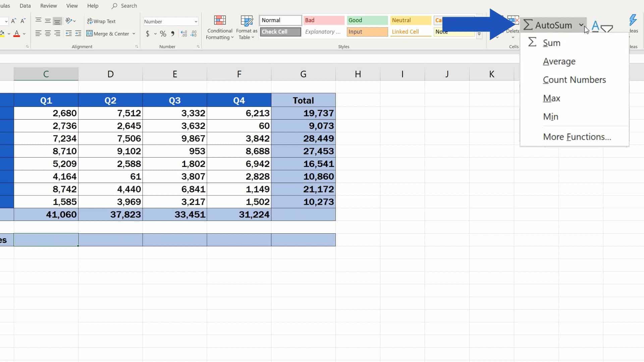Toggle Center alignment

(x=48, y=33)
